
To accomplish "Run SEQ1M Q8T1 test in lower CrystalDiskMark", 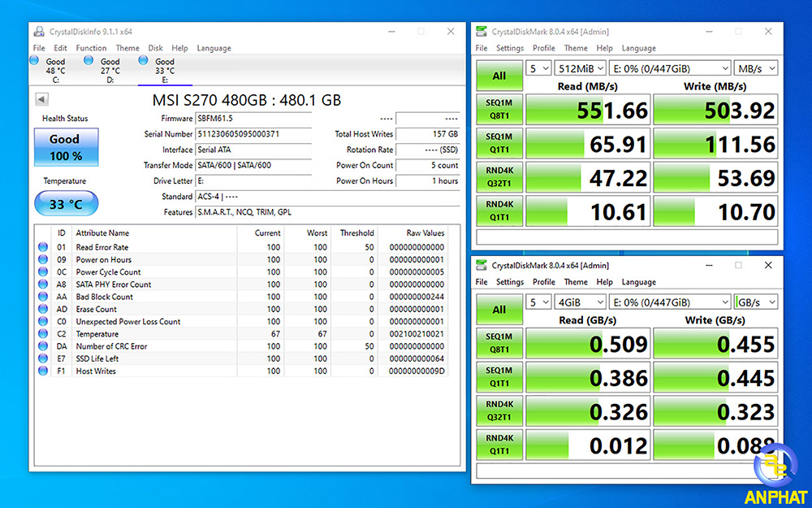I will [x=499, y=343].
